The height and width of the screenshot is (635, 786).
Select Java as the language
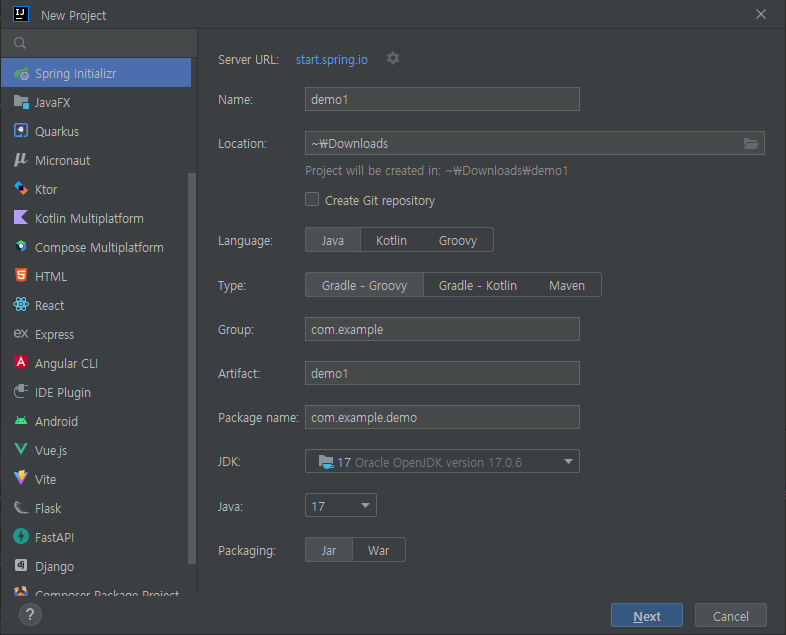(x=332, y=240)
